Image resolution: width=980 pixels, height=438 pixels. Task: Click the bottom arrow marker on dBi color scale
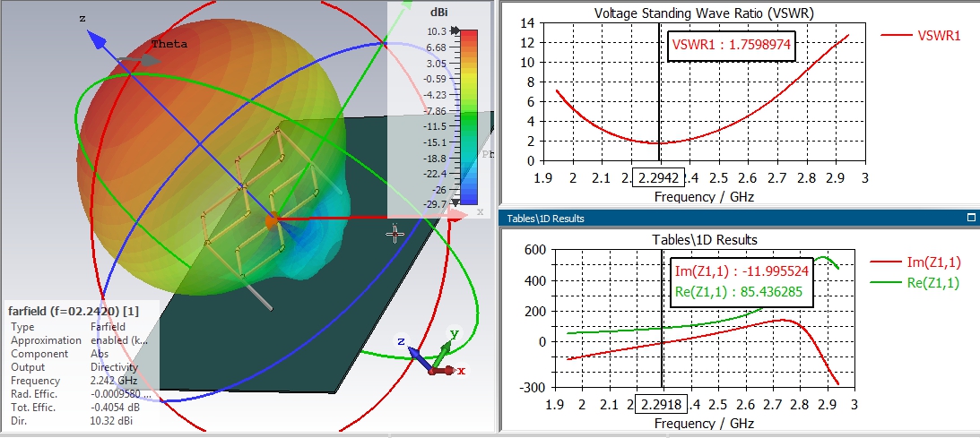[455, 202]
